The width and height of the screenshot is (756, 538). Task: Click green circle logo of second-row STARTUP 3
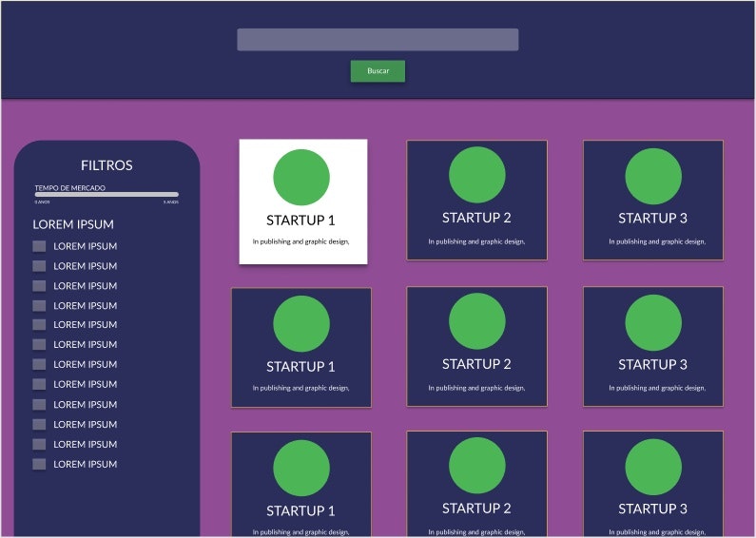coord(653,322)
